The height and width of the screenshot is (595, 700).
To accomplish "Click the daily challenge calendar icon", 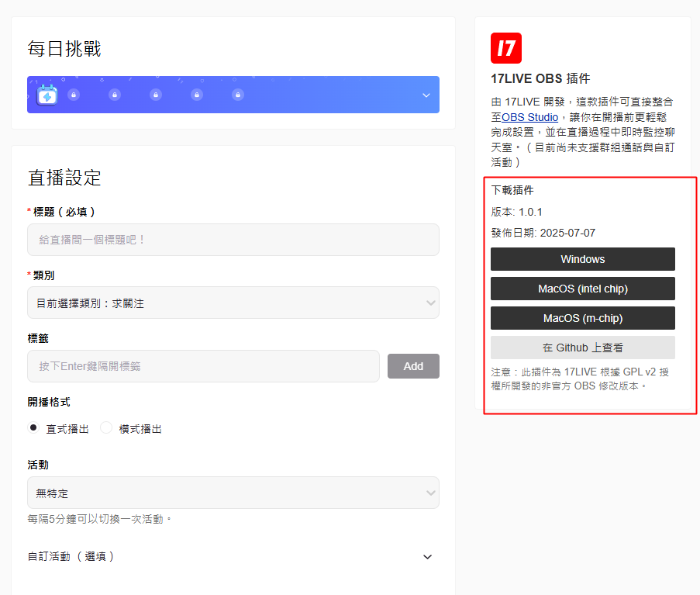I will pyautogui.click(x=47, y=95).
